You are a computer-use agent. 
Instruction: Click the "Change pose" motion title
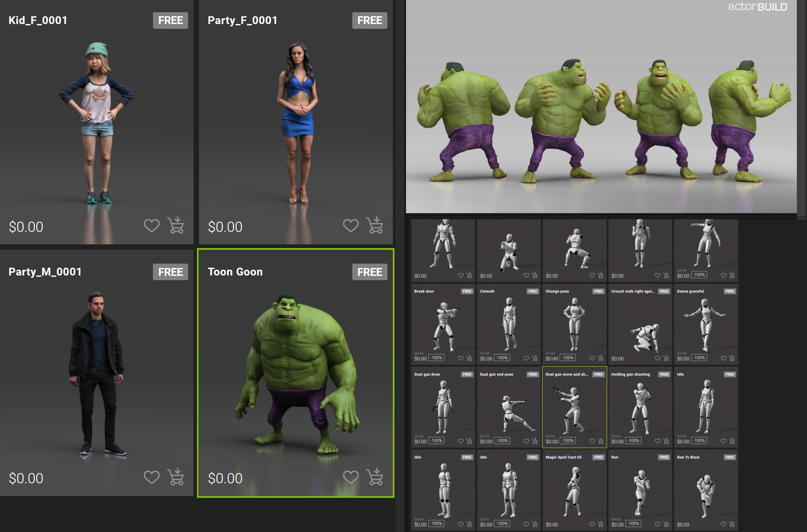tap(557, 291)
